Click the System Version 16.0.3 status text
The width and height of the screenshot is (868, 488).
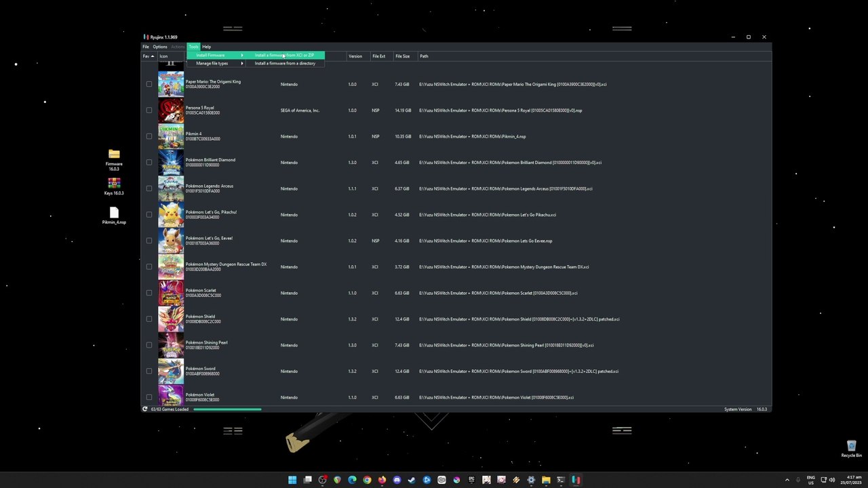[746, 409]
